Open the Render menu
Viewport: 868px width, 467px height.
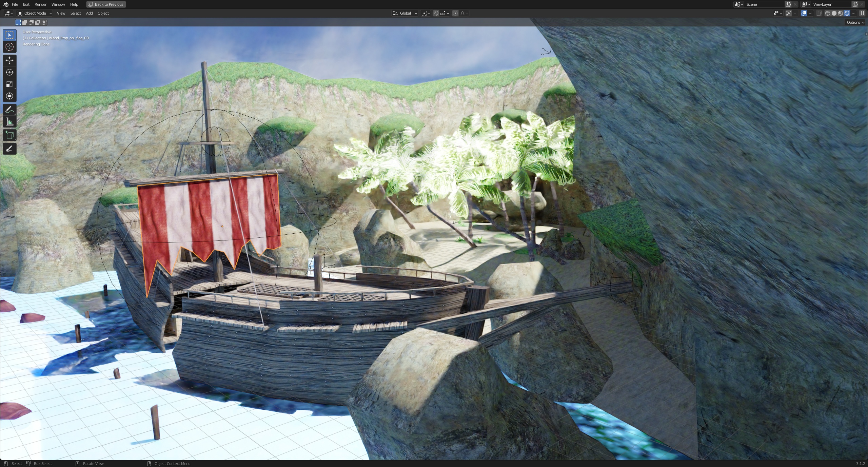40,4
